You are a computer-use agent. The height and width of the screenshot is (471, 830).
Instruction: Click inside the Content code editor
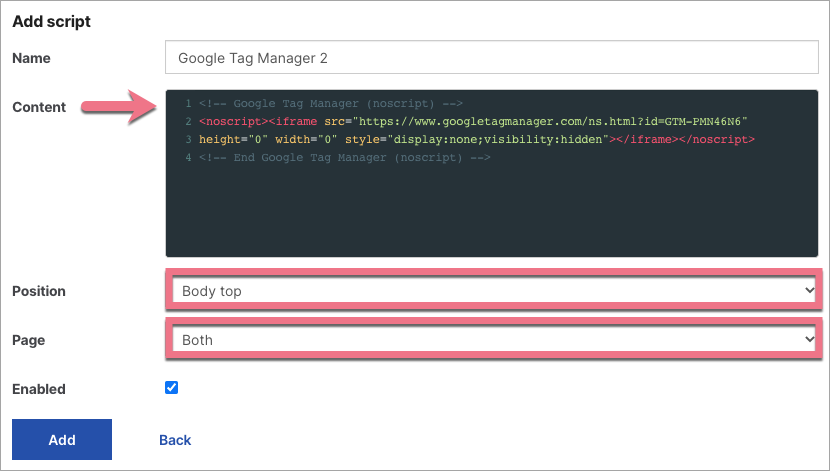tap(492, 174)
